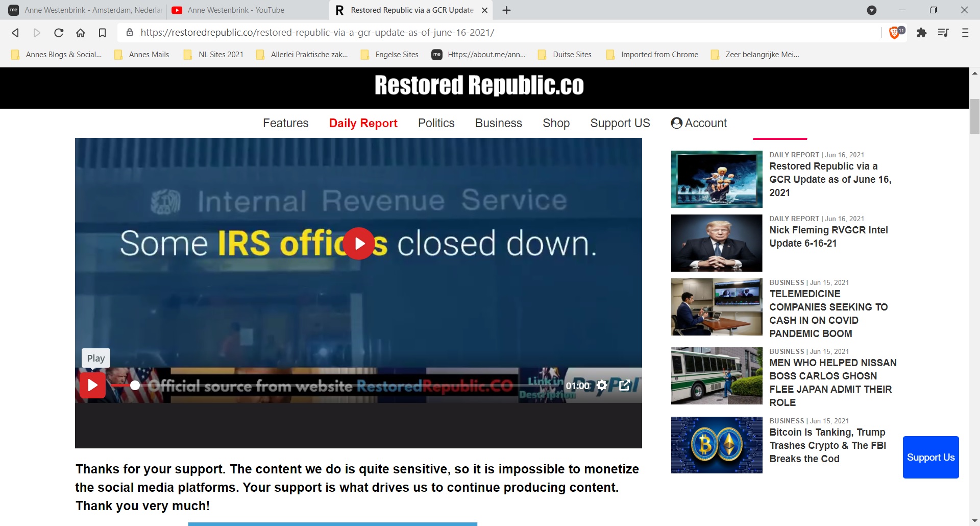Screen dimensions: 980x526
Task: Open the Daily Report menu item
Action: [x=363, y=123]
